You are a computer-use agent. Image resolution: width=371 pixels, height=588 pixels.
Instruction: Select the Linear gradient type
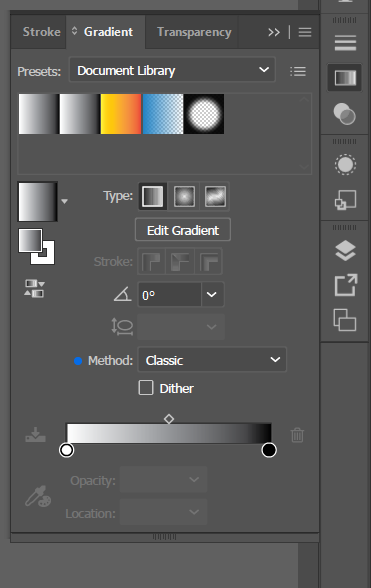point(153,196)
